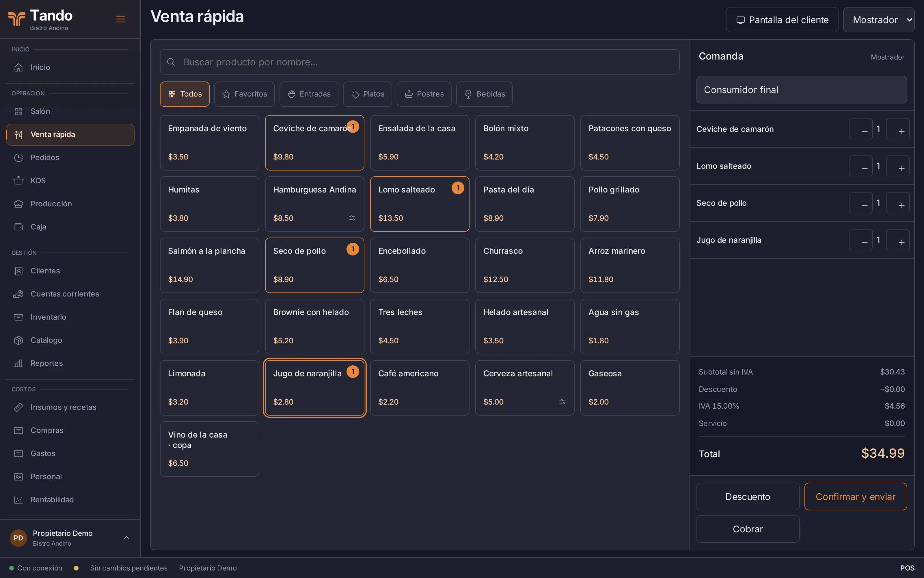Viewport: 924px width, 578px height.
Task: Focus the product search field
Action: point(420,62)
